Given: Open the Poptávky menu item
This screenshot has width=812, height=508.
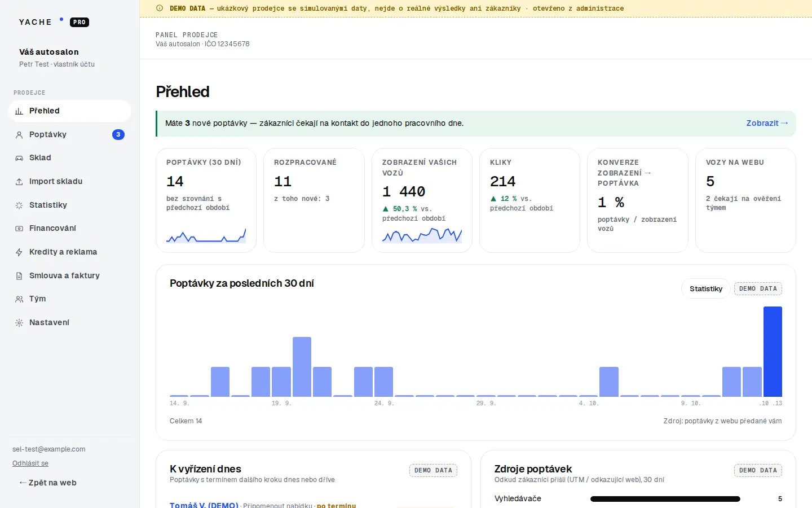Looking at the screenshot, I should coord(70,134).
